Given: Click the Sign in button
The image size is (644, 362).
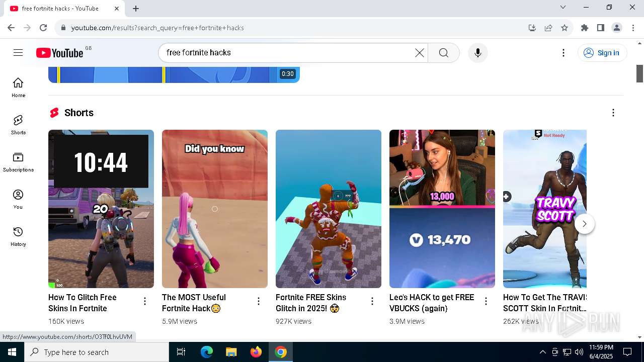Looking at the screenshot, I should (x=602, y=53).
